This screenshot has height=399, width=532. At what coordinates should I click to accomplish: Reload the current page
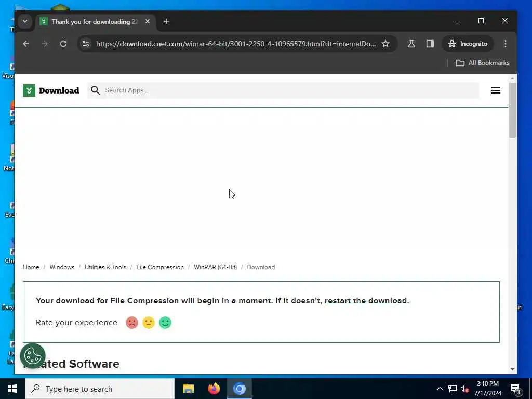63,44
